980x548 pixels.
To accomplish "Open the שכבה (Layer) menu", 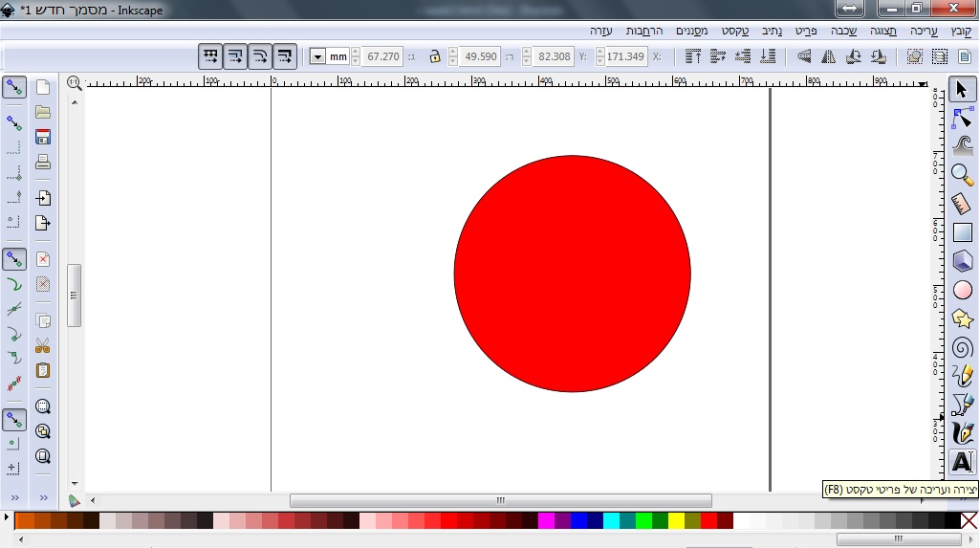I will [843, 31].
